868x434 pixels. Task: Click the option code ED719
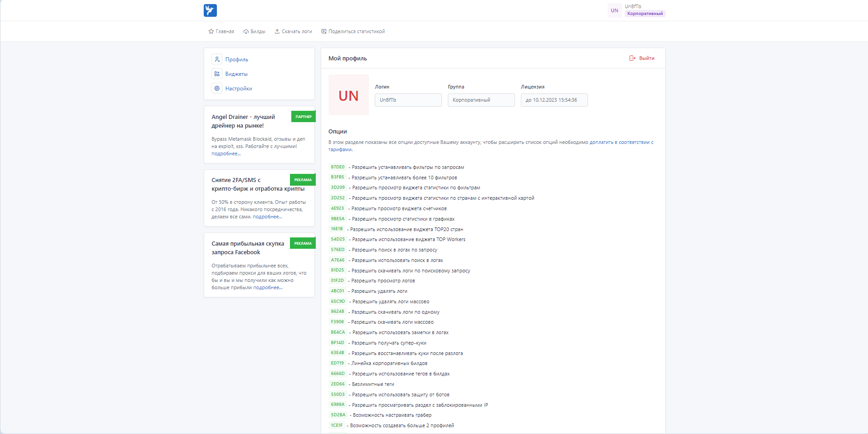click(338, 363)
